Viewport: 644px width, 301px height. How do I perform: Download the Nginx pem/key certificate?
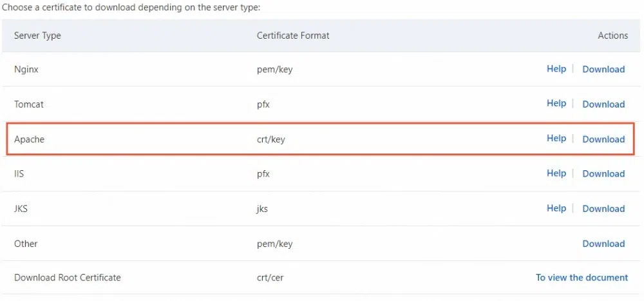tap(603, 70)
